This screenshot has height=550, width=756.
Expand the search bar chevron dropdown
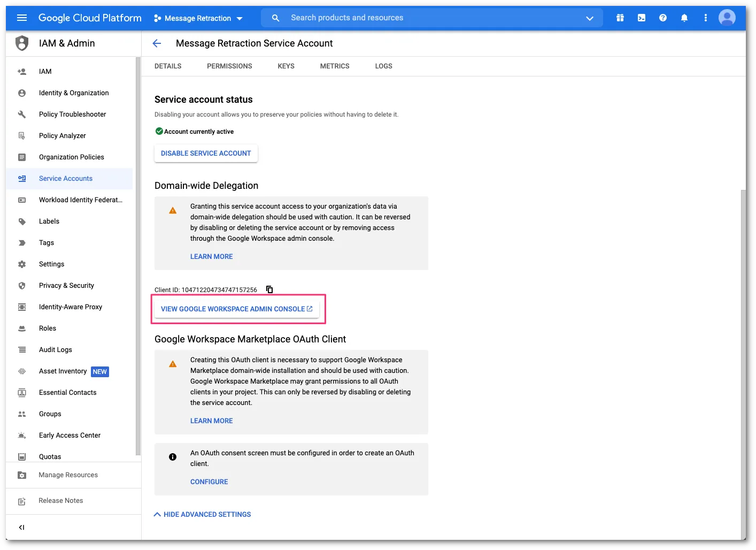tap(590, 18)
